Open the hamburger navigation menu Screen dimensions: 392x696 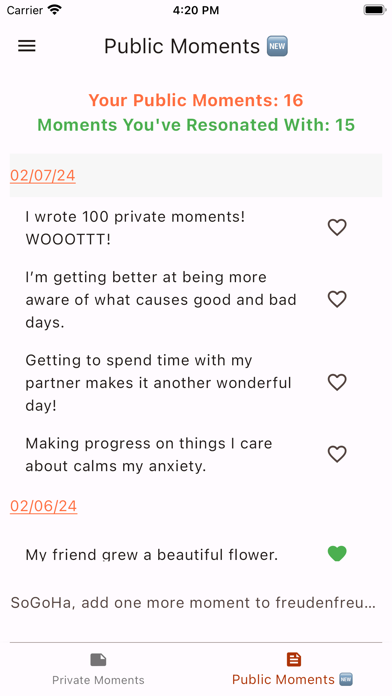point(27,46)
